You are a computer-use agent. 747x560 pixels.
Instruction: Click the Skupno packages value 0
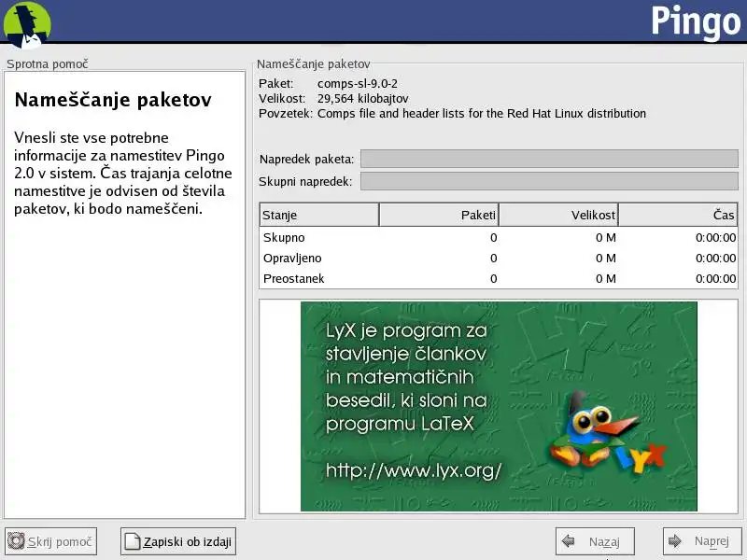[494, 238]
